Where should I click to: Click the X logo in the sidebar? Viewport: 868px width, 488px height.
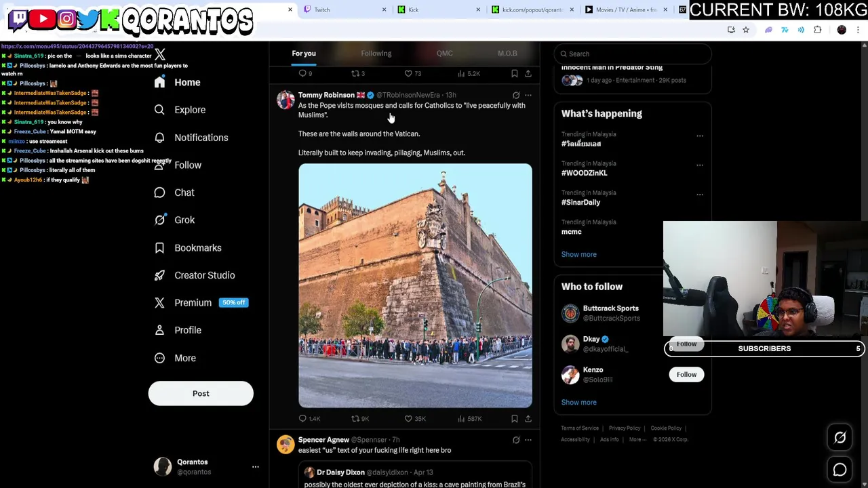(x=159, y=54)
